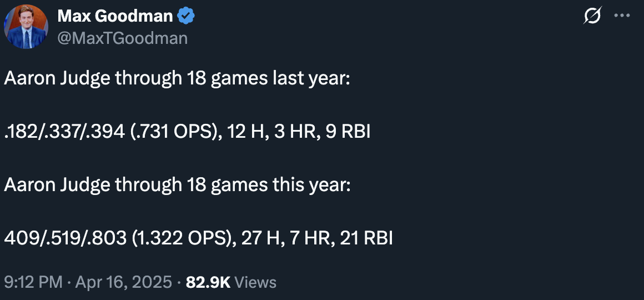Screen dimensions: 644x300
Task: Open the Grok explain-post icon
Action: pos(593,16)
